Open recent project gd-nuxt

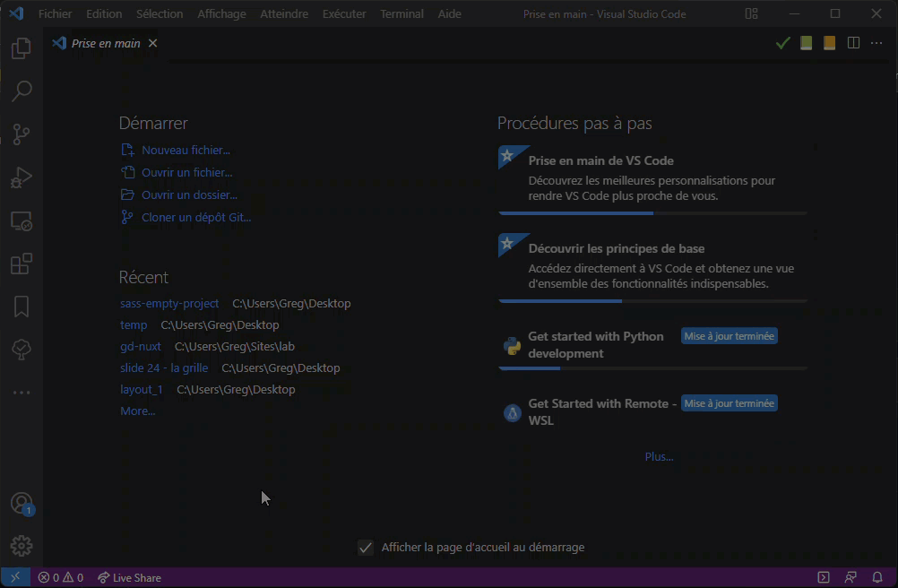(141, 346)
